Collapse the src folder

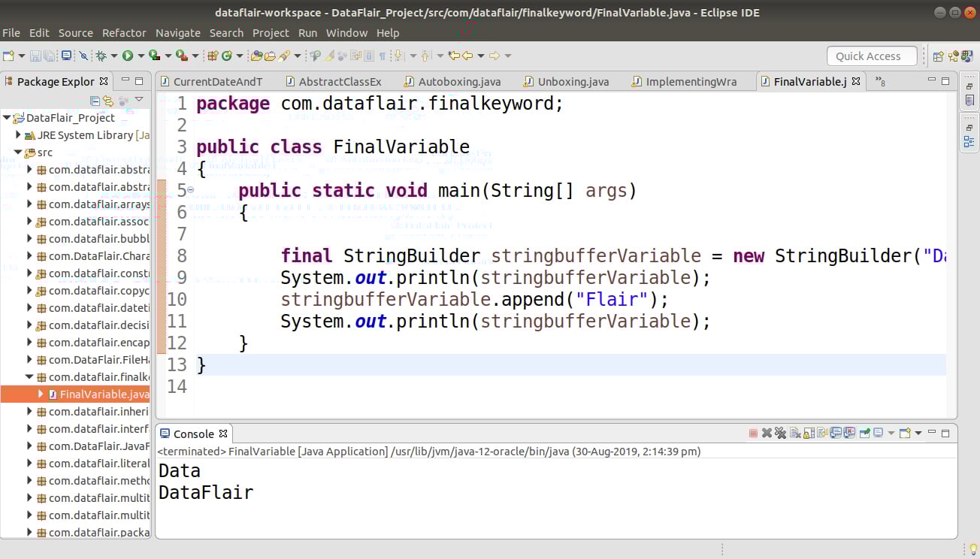(17, 152)
